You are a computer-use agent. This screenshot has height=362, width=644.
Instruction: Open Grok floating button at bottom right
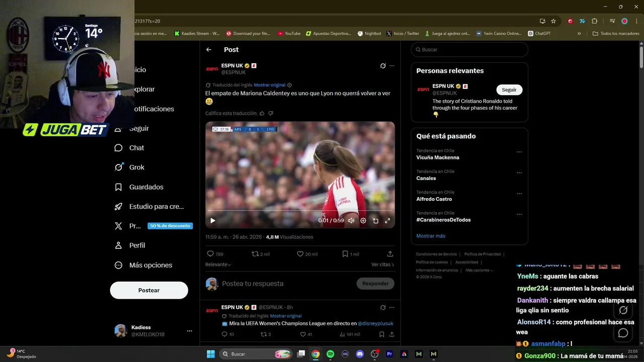tap(623, 310)
